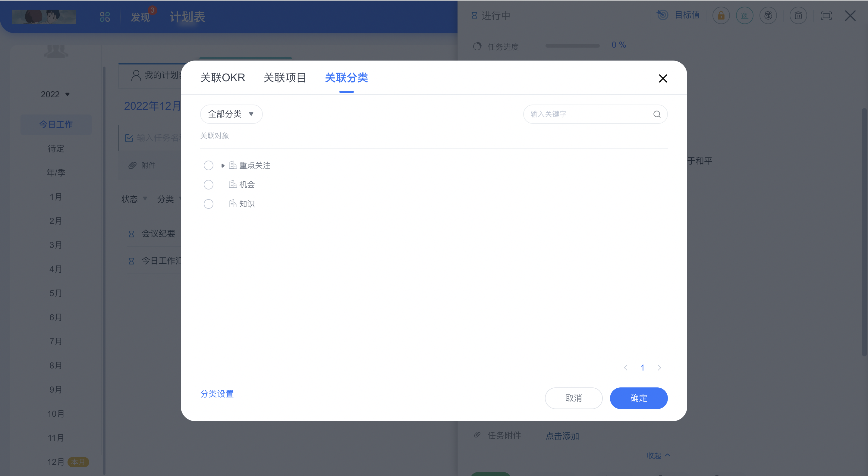Click the lock icon in the task panel
Viewport: 868px width, 476px height.
click(721, 15)
